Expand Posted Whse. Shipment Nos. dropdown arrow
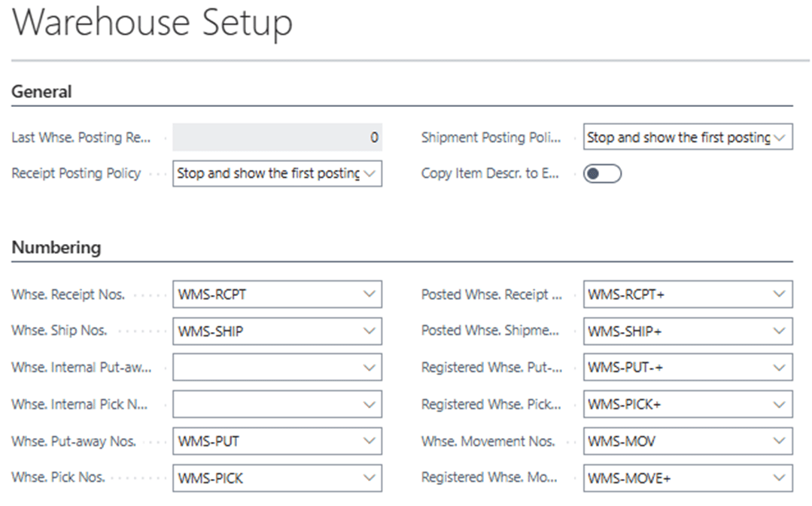The image size is (812, 506). coord(780,331)
